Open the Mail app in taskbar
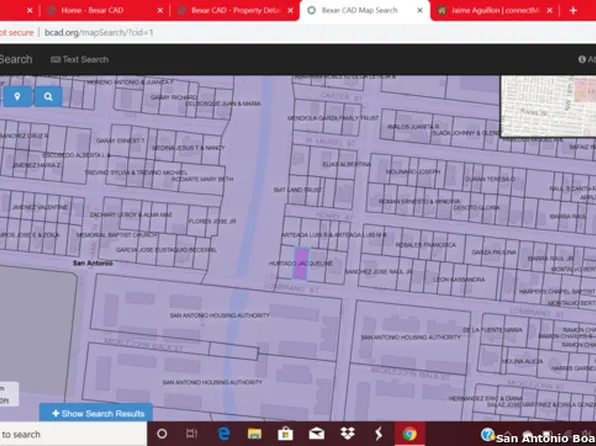Image resolution: width=596 pixels, height=446 pixels. [x=316, y=433]
